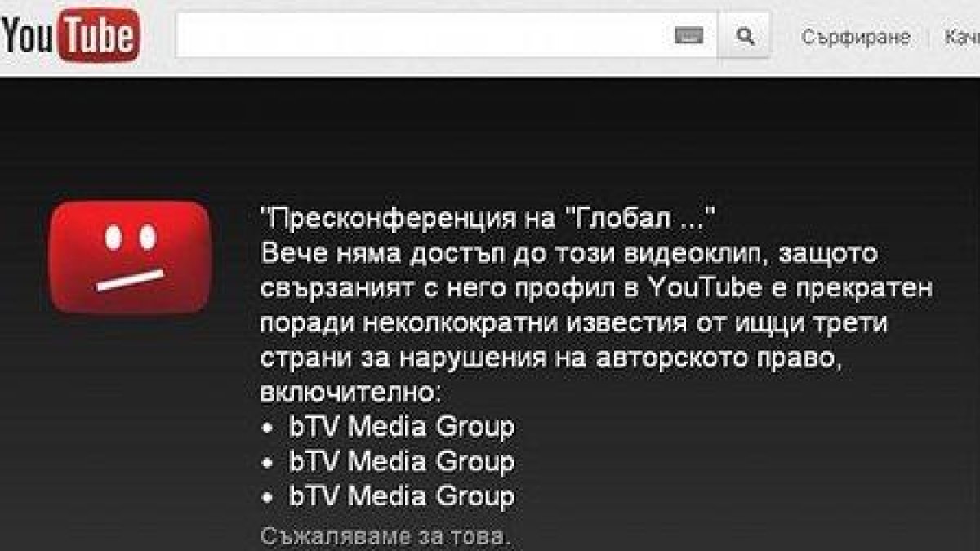Open YouTube home via the logo

click(70, 37)
